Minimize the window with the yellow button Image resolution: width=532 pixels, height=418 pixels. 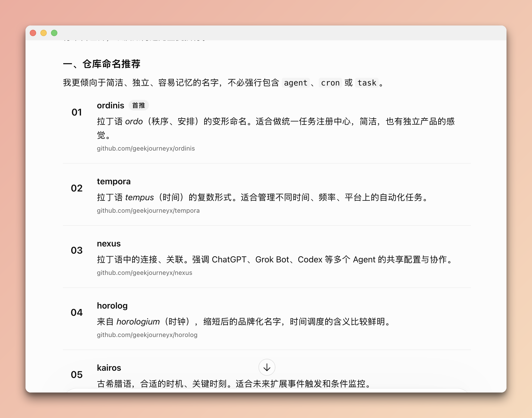pos(44,33)
